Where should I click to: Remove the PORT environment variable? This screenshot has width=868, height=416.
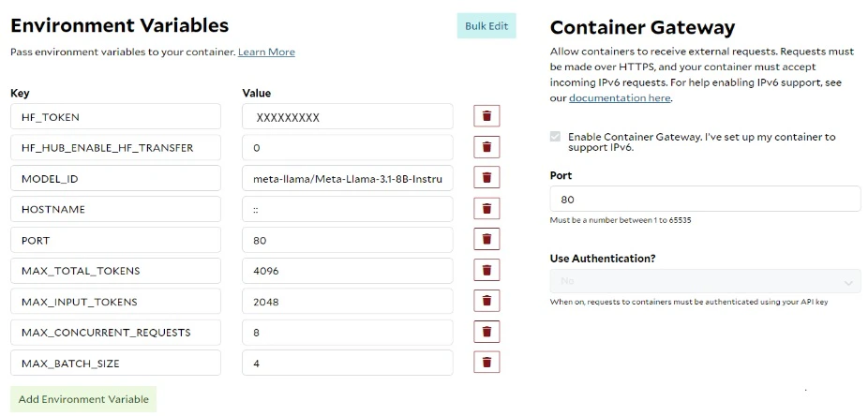[x=486, y=240]
